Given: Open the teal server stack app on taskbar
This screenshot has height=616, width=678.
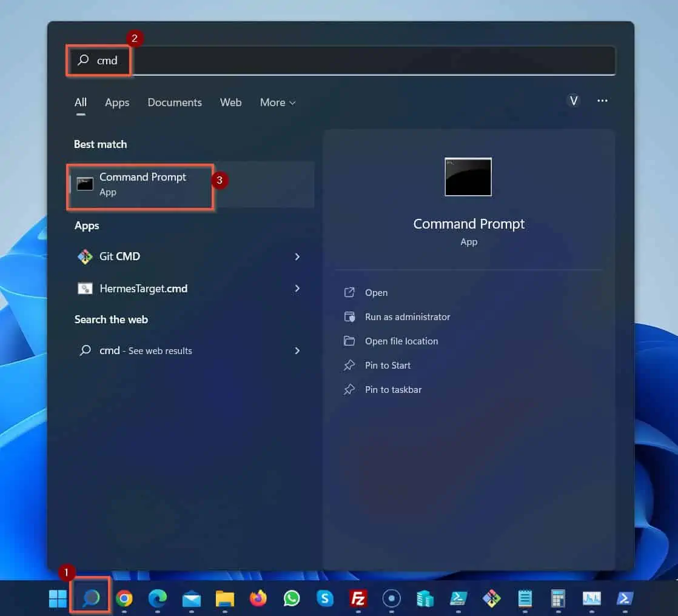Looking at the screenshot, I should pyautogui.click(x=425, y=598).
